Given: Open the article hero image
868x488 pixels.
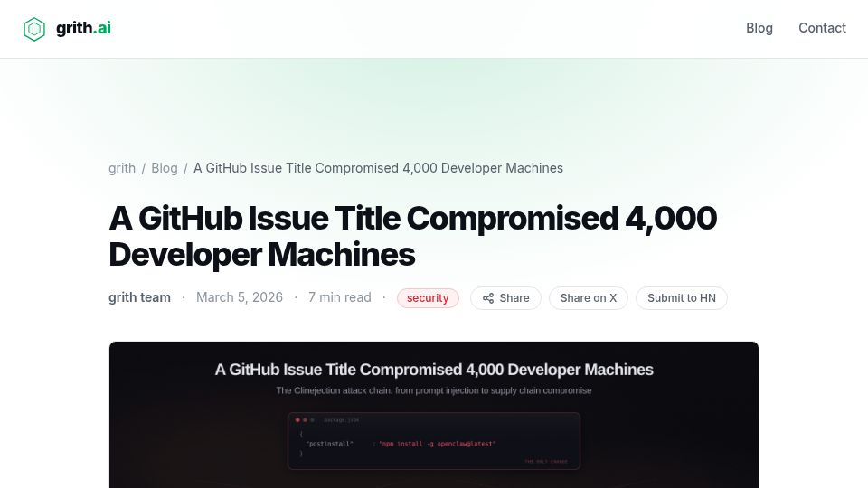Looking at the screenshot, I should pos(434,415).
